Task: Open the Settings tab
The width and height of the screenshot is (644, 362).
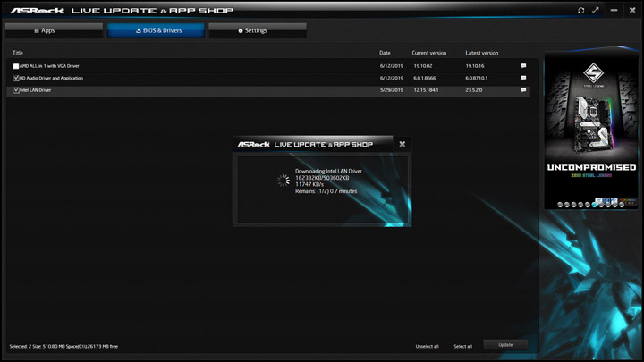Action: [258, 30]
